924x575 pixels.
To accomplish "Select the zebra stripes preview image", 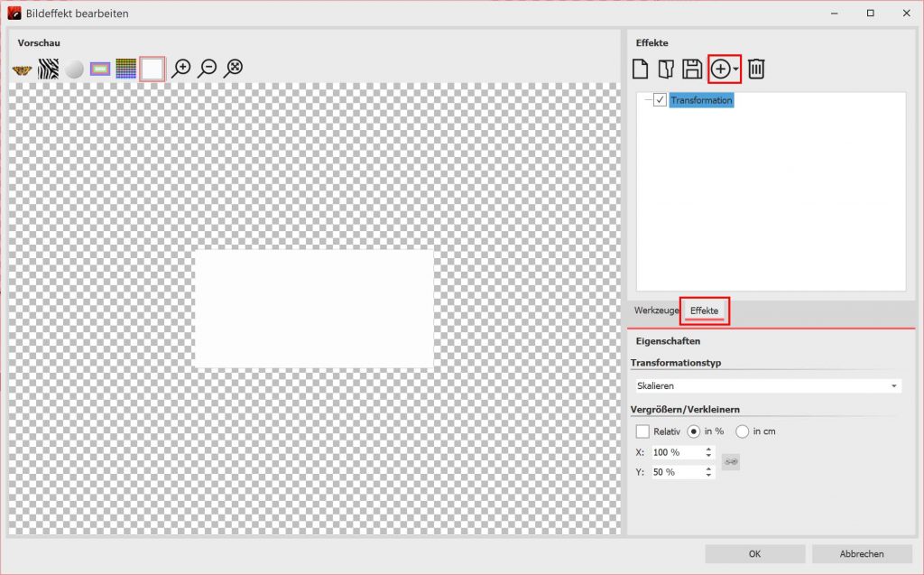I will (x=49, y=69).
